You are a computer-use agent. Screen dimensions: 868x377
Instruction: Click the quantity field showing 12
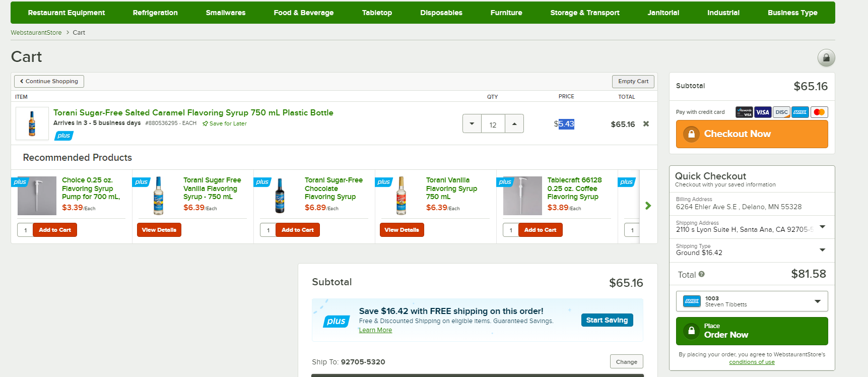[x=493, y=124]
